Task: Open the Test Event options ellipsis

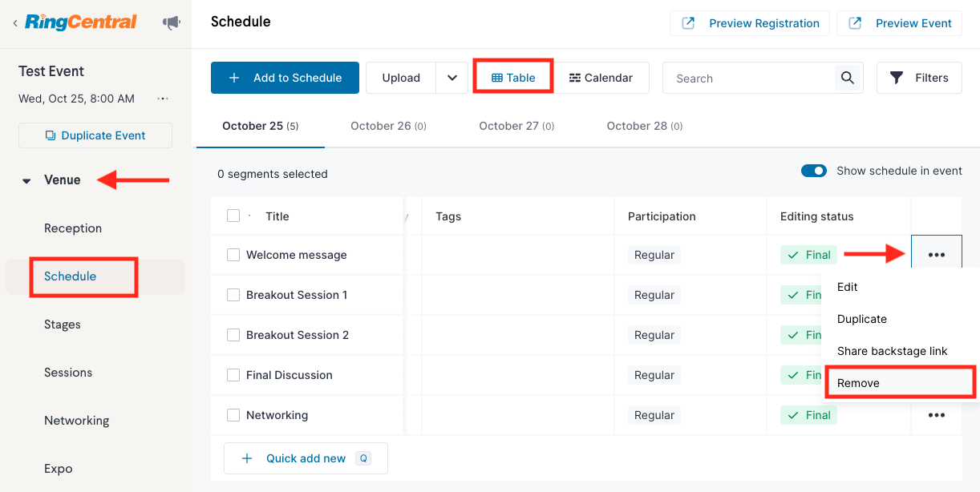Action: click(x=163, y=99)
